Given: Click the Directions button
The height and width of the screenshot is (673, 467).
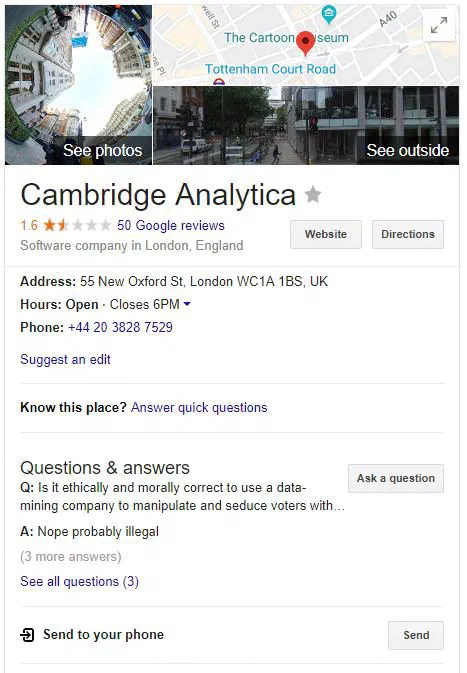Looking at the screenshot, I should coord(408,234).
